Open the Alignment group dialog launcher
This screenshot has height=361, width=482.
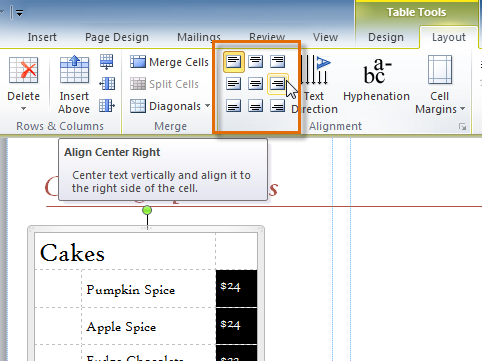(462, 127)
